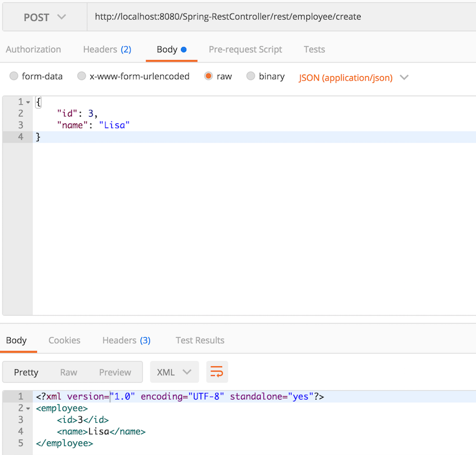Select the raw body radio button
Viewport: 476px width, 455px height.
tap(208, 76)
